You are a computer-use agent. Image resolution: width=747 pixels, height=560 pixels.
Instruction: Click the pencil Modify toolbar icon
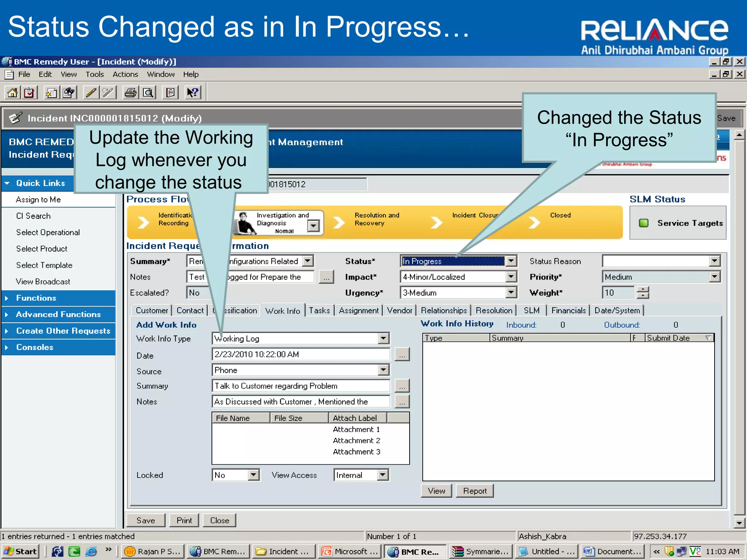pos(91,93)
